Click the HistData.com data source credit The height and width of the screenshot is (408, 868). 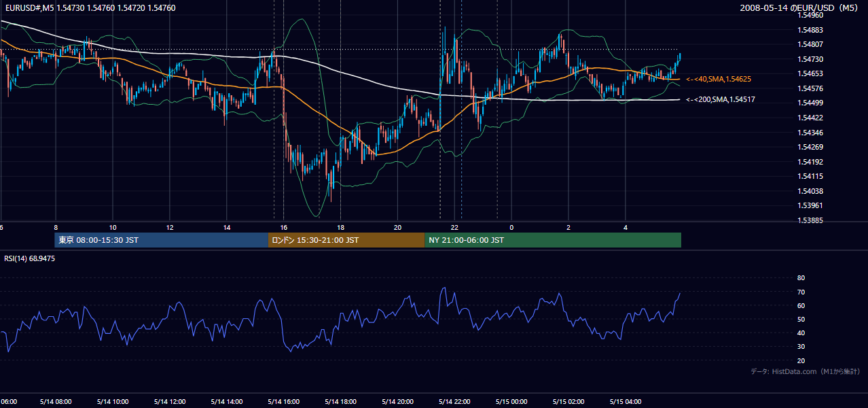tap(805, 371)
